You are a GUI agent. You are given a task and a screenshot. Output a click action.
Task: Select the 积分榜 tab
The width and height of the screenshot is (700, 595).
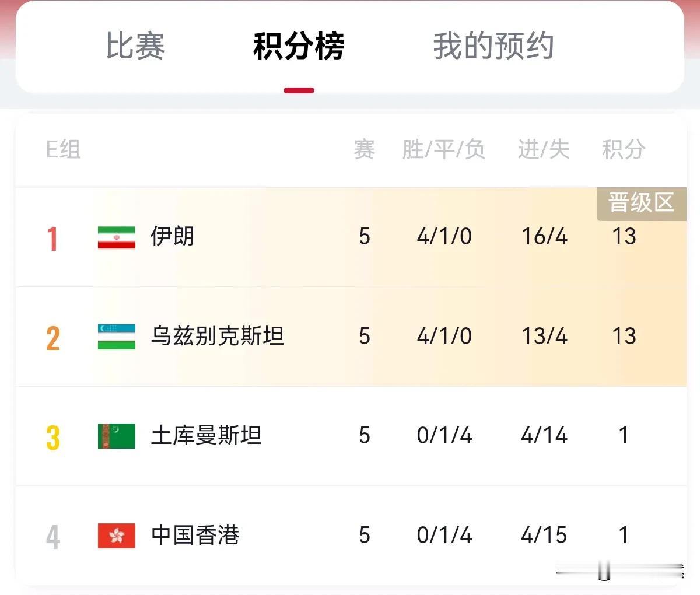click(x=299, y=46)
